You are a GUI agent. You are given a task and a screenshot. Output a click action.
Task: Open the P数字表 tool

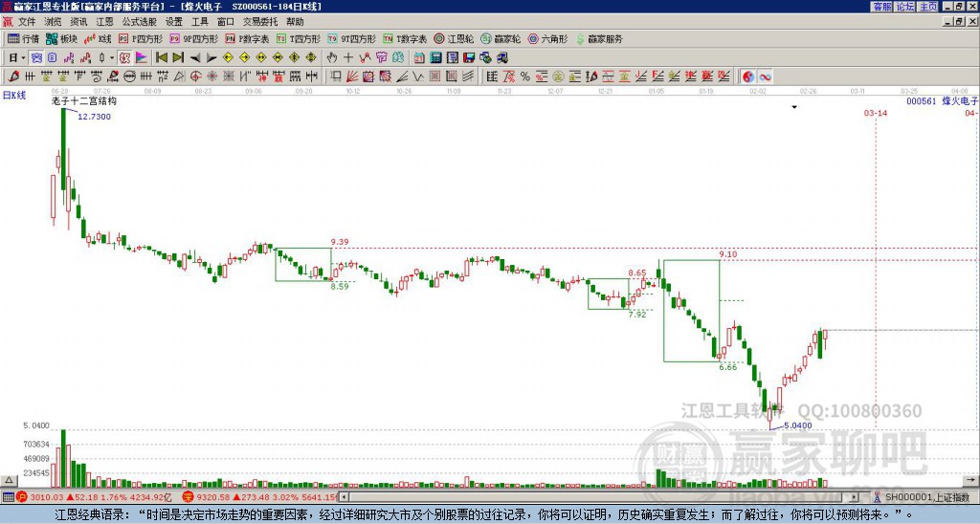[247, 38]
